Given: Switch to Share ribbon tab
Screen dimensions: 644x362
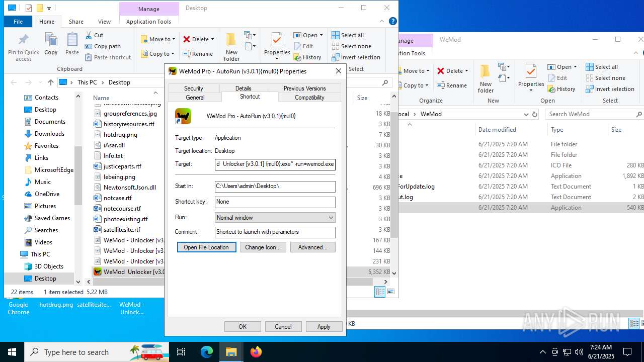Looking at the screenshot, I should coord(76,22).
